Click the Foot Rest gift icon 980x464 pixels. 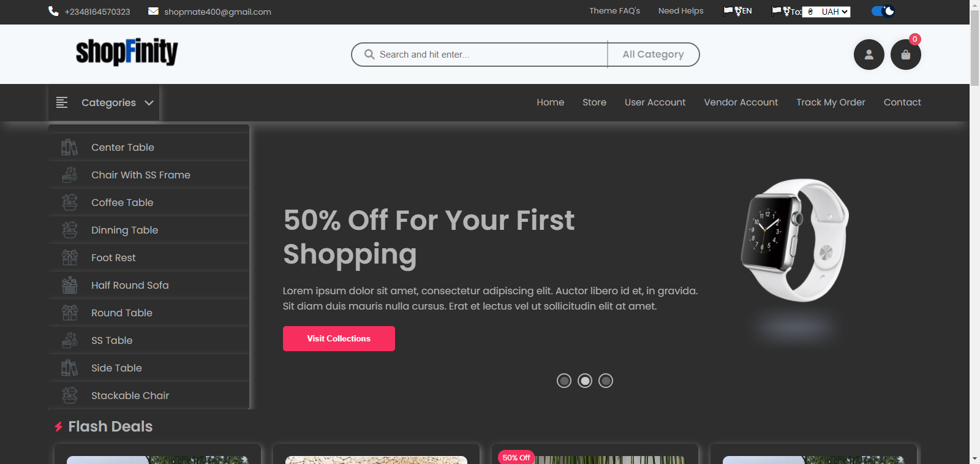70,257
